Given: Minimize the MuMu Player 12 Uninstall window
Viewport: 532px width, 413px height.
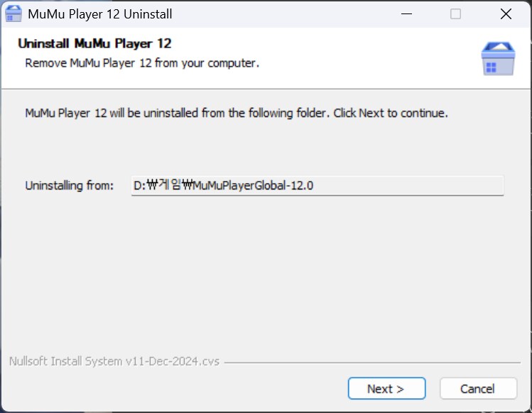Looking at the screenshot, I should coord(406,14).
